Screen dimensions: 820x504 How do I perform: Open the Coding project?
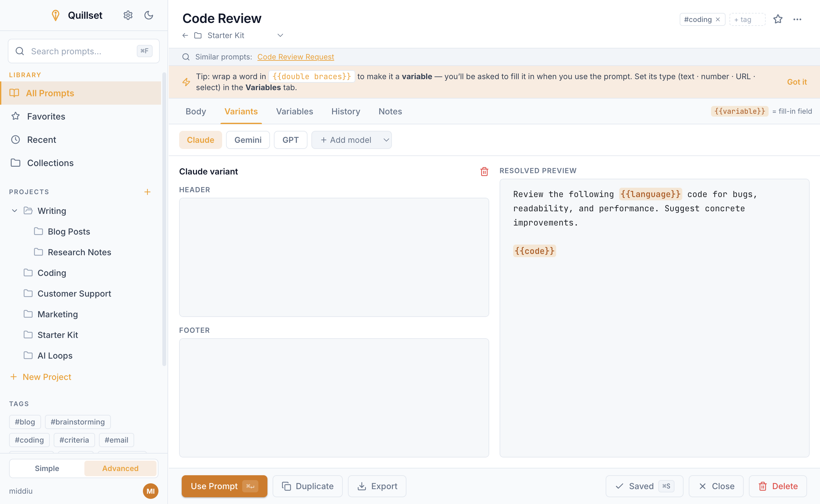click(52, 273)
